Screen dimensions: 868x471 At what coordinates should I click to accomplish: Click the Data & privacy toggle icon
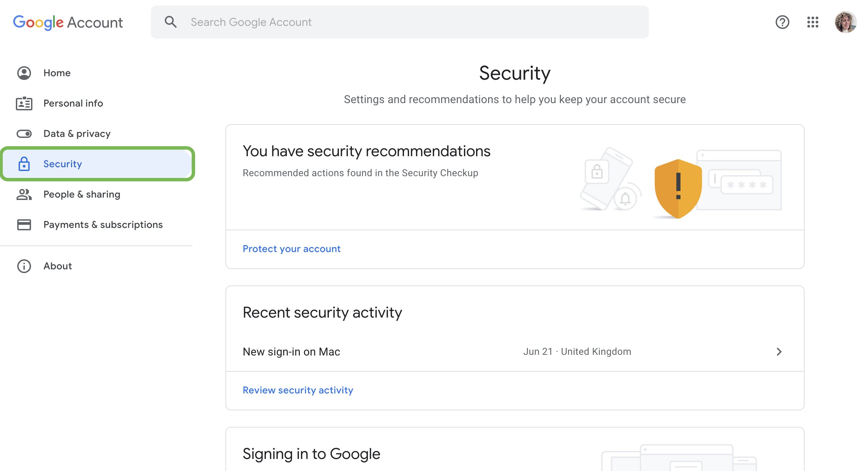tap(24, 134)
